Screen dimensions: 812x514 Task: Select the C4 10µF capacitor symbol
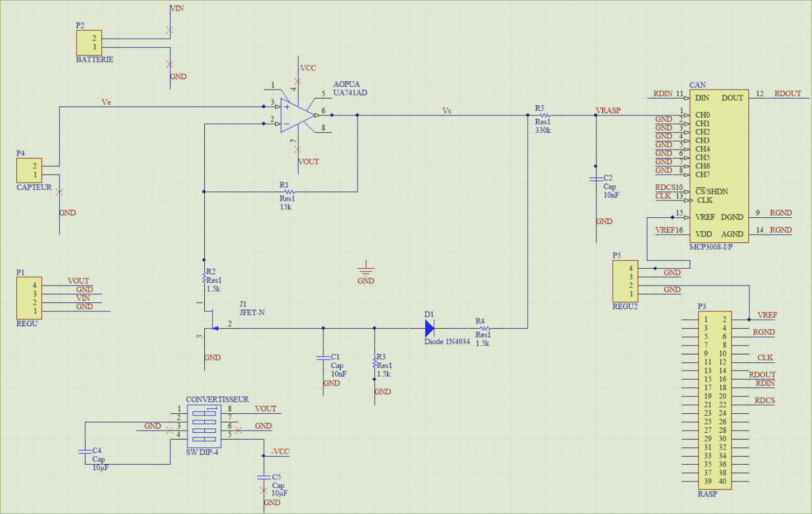(84, 450)
